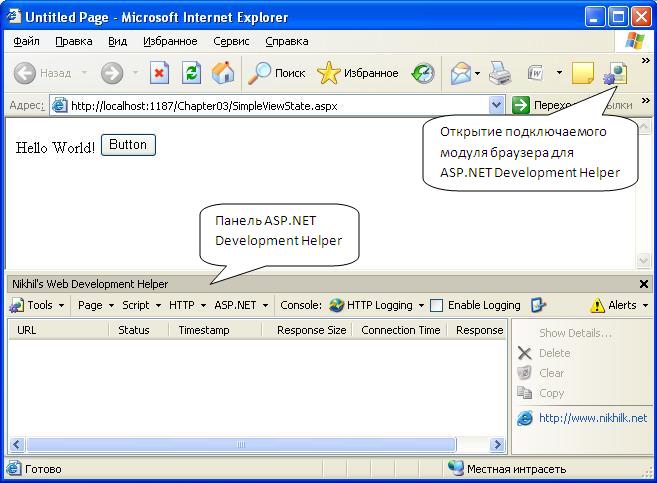Click the green Go (Переход) button

coord(521,105)
